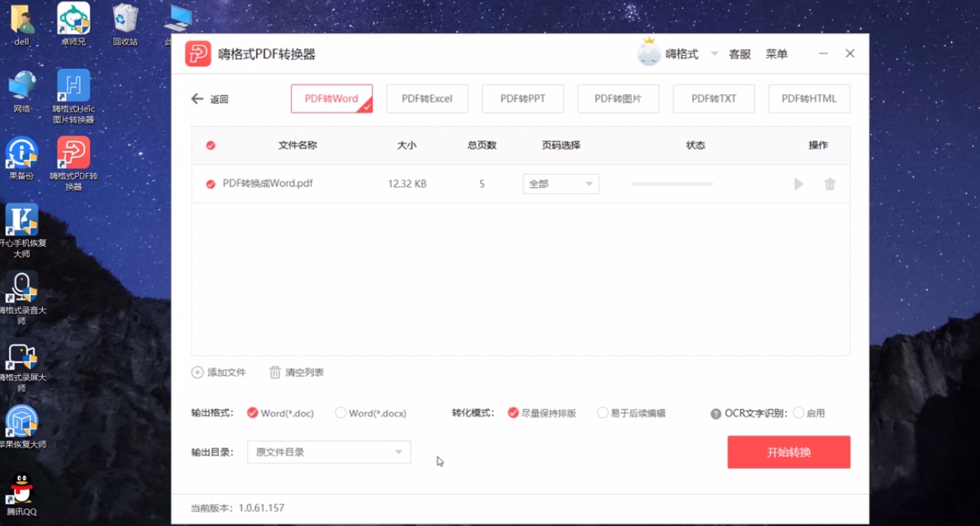Open the dell user folder desktop icon
This screenshot has width=980, height=526.
tap(21, 25)
